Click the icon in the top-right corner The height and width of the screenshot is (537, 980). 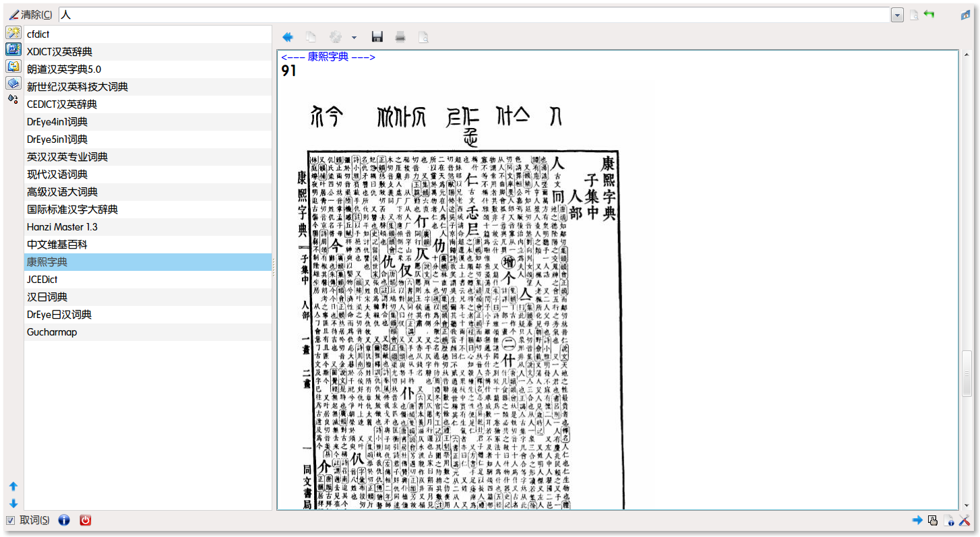(x=965, y=15)
